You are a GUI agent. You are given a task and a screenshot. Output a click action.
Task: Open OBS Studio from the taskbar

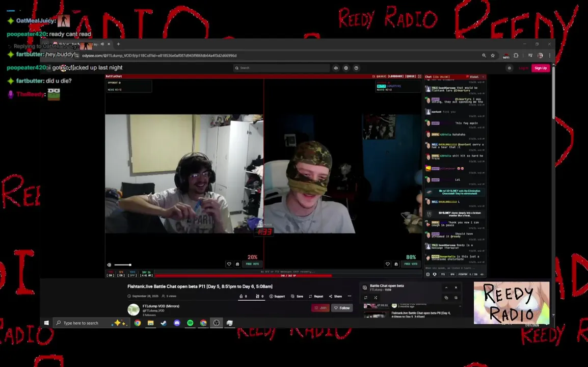(x=217, y=323)
